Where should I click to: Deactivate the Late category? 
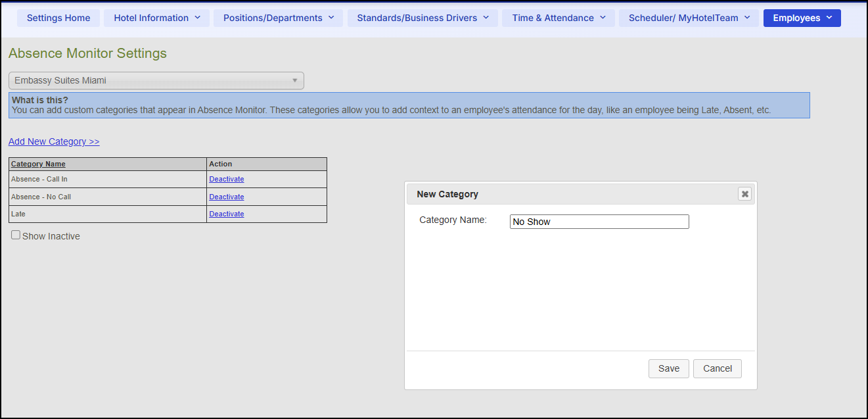pyautogui.click(x=227, y=214)
